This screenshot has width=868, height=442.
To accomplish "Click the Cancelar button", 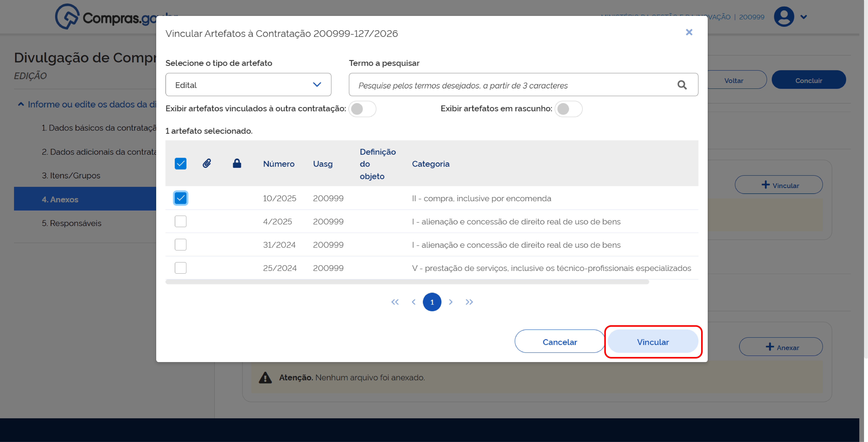I will pos(560,341).
